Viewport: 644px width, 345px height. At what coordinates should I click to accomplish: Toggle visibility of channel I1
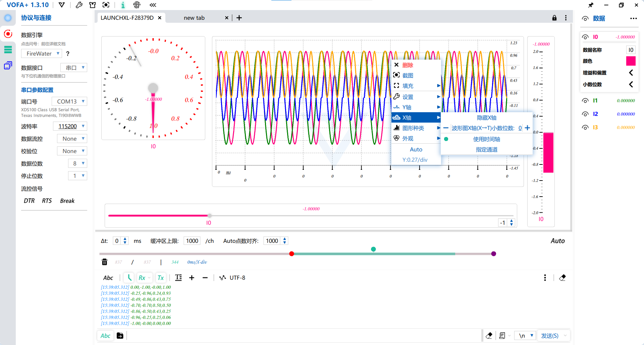tap(585, 100)
